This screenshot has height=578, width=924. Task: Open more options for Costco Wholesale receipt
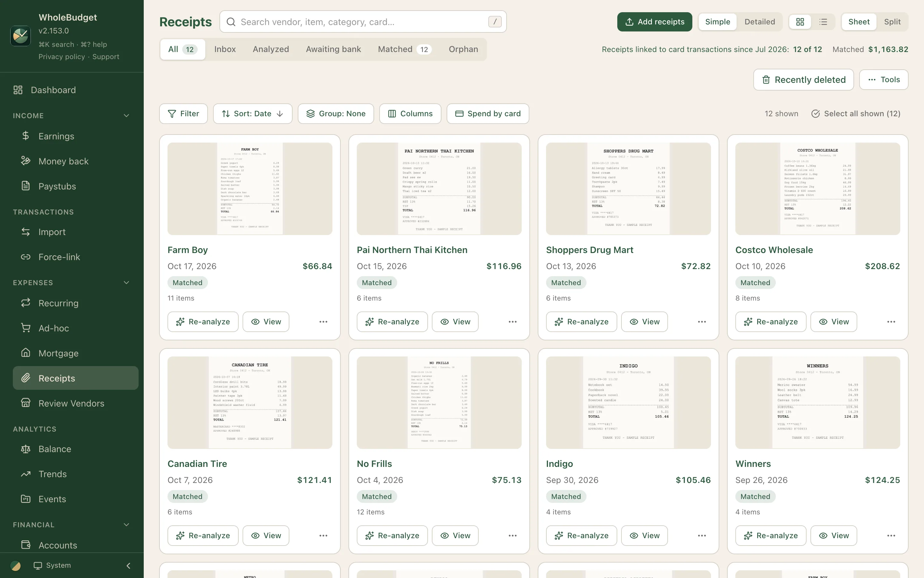point(891,322)
